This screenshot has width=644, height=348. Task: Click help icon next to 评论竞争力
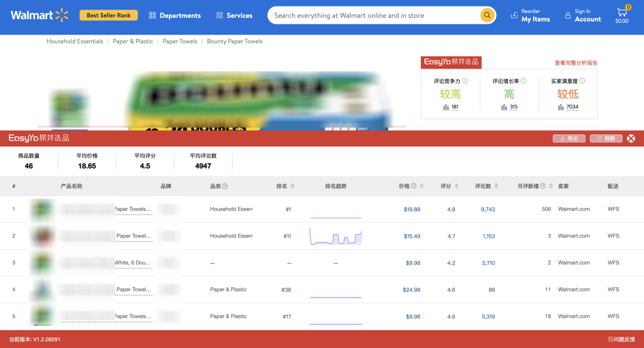465,81
